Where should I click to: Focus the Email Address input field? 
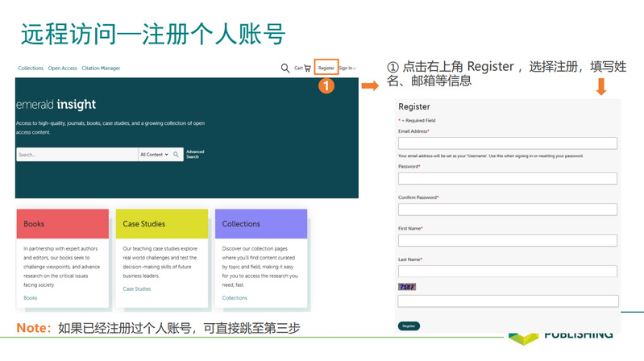(x=507, y=143)
